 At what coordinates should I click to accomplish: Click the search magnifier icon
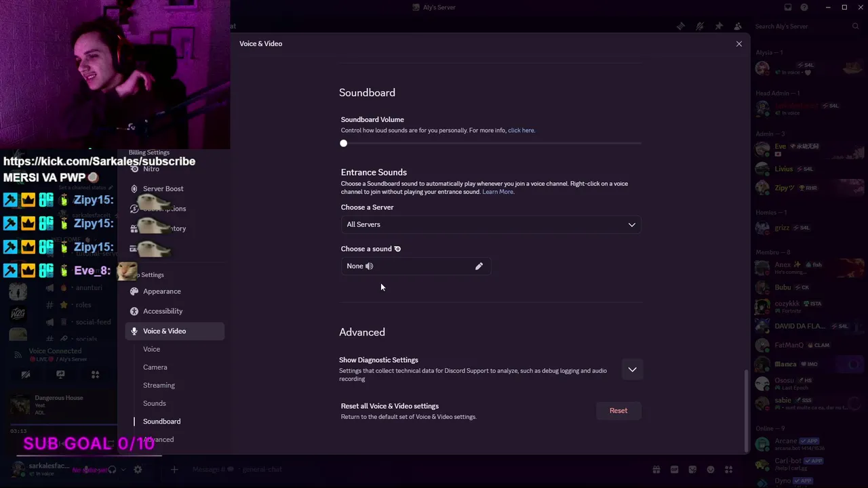click(856, 26)
